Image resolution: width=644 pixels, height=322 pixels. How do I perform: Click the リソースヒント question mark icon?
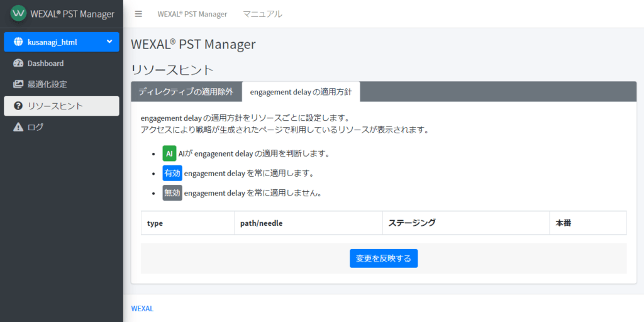pyautogui.click(x=18, y=106)
